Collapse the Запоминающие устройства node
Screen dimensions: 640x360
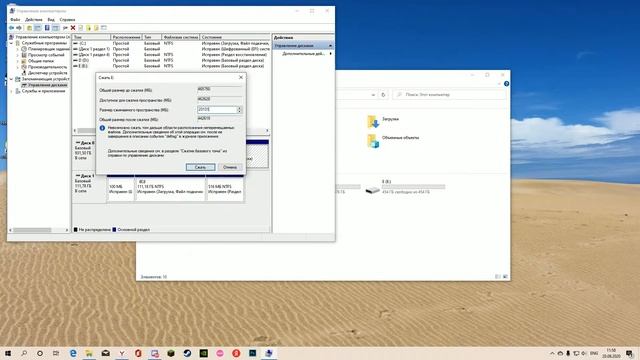[x=11, y=79]
